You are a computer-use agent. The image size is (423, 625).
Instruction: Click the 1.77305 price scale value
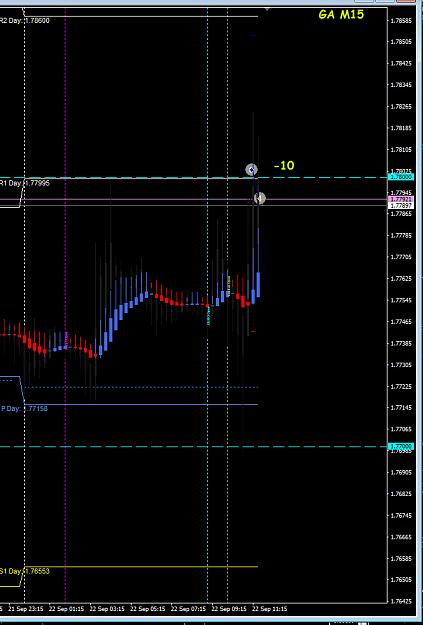click(x=401, y=365)
